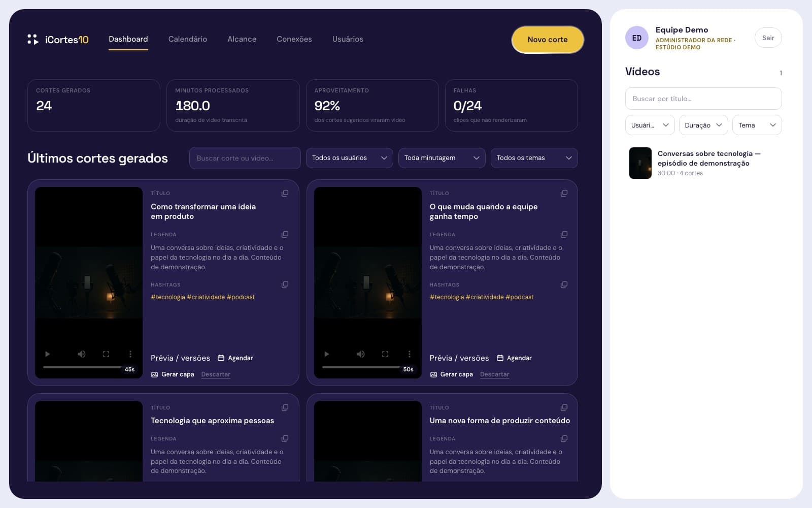Enter fullscreen on the 50s clip

385,354
